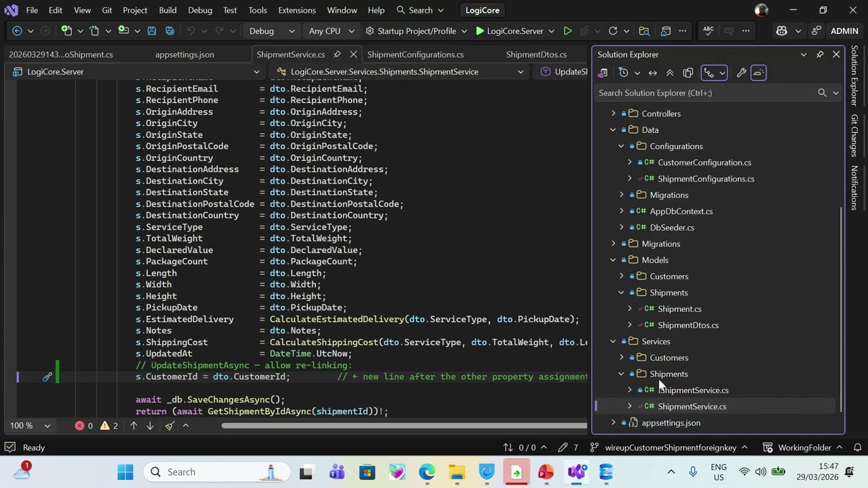868x488 pixels.
Task: Collapse the Data folder
Action: [613, 130]
